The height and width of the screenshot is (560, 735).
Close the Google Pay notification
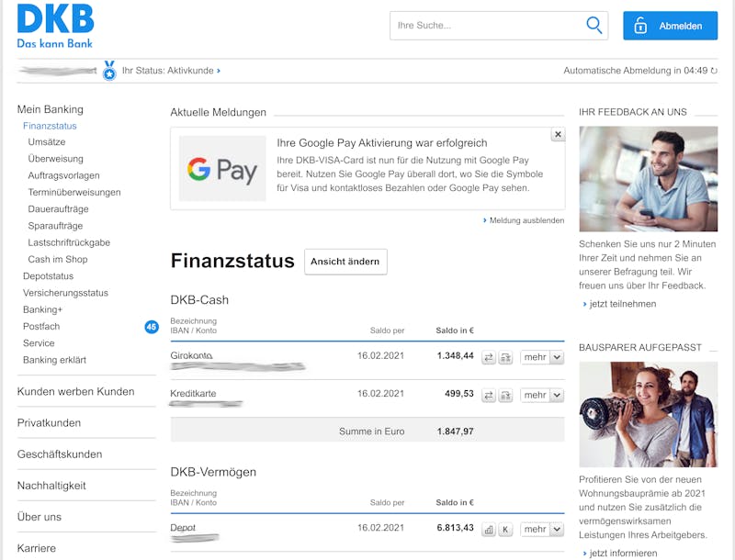pos(558,134)
